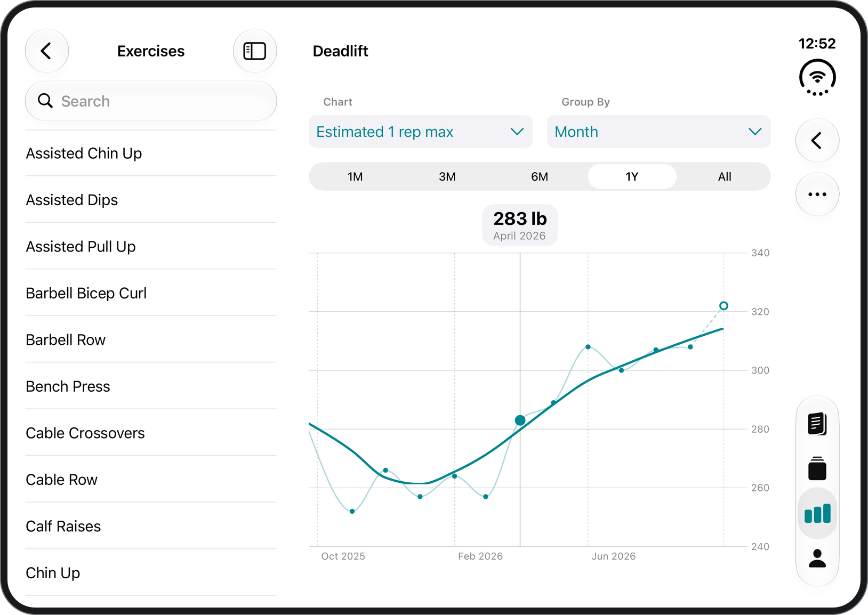Screen dimensions: 868x615
Task: Open Barbell Row exercise
Action: (151, 340)
